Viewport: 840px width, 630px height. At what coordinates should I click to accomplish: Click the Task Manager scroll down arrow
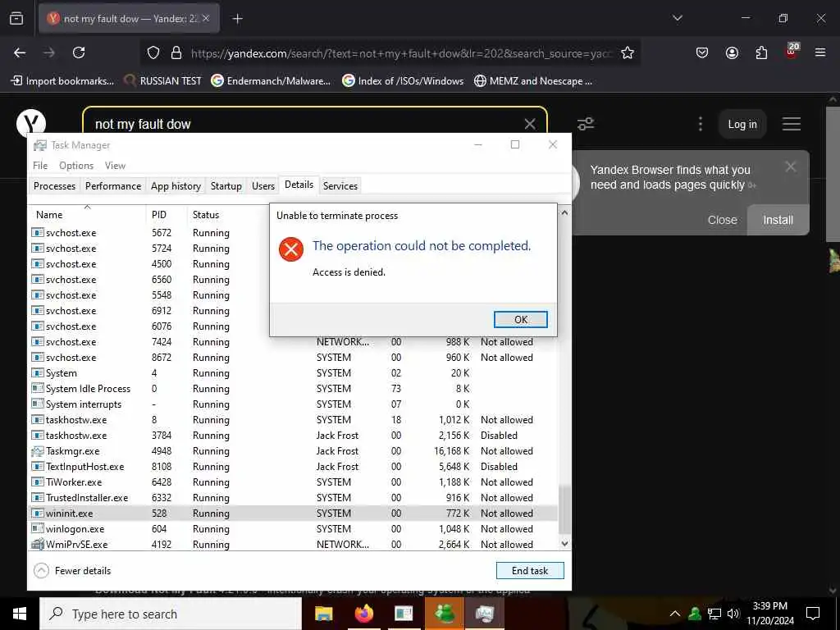coord(564,544)
